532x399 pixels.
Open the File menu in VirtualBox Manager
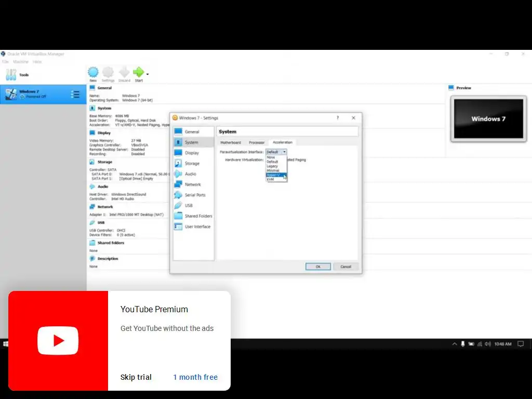pos(5,62)
